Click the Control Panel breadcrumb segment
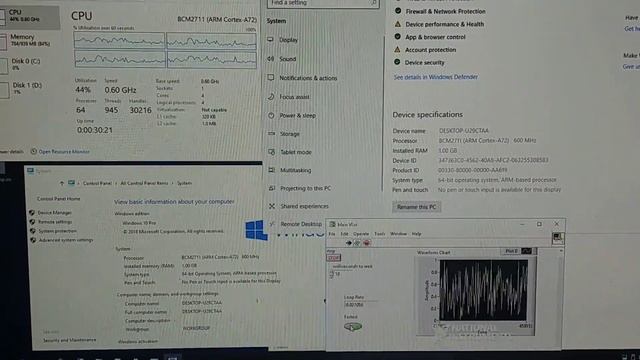This screenshot has height=360, width=640. click(x=97, y=183)
